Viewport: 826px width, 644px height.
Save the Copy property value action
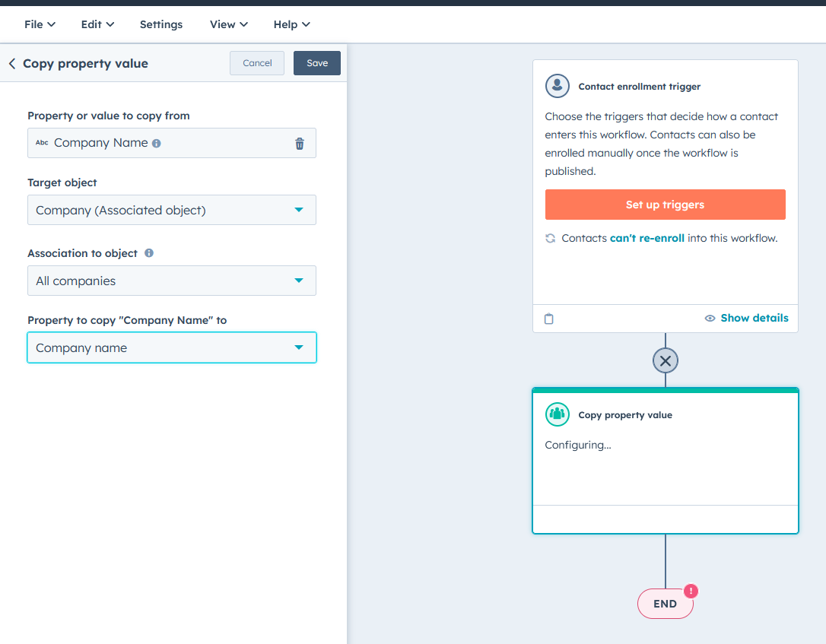click(316, 63)
